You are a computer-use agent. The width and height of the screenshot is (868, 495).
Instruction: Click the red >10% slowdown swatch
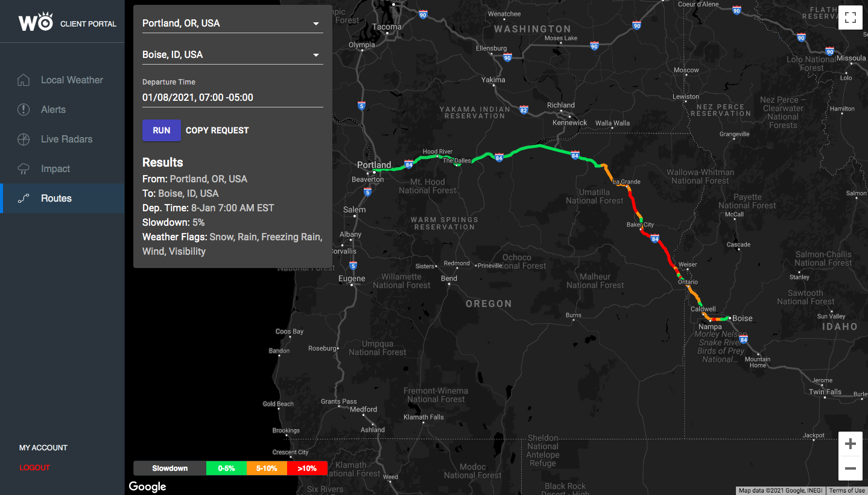click(x=307, y=468)
